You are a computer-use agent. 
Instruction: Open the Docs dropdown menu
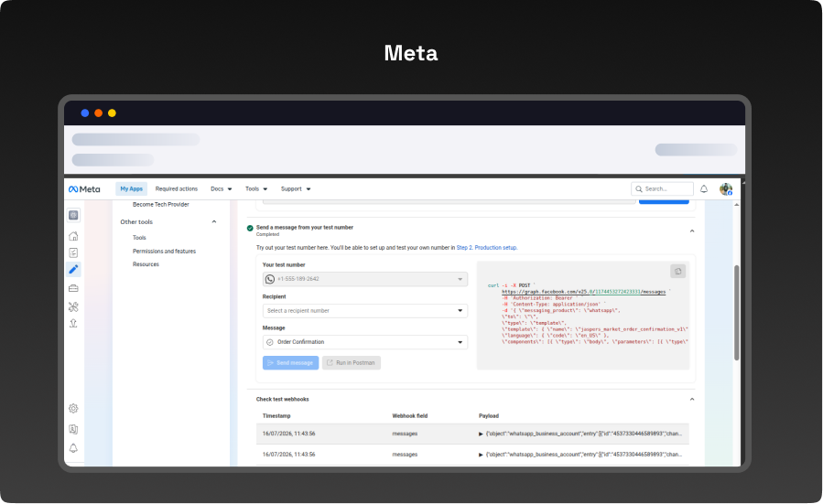(x=221, y=188)
